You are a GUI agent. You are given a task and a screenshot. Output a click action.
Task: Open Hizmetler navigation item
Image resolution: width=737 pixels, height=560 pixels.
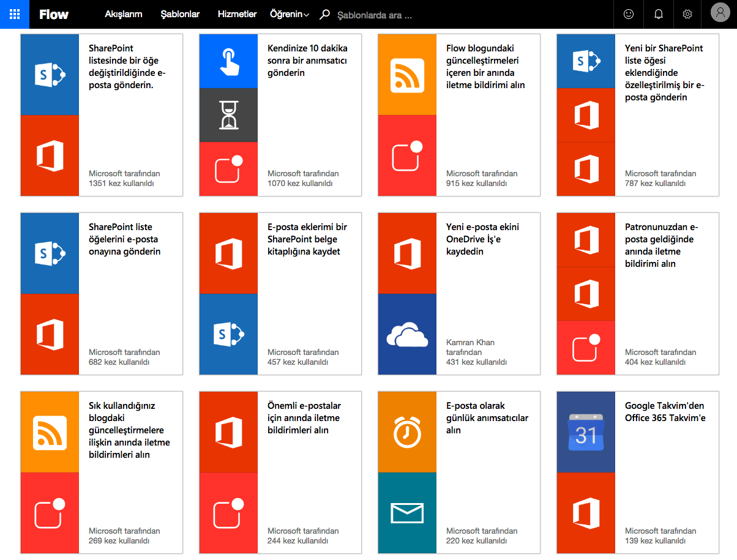click(x=237, y=14)
